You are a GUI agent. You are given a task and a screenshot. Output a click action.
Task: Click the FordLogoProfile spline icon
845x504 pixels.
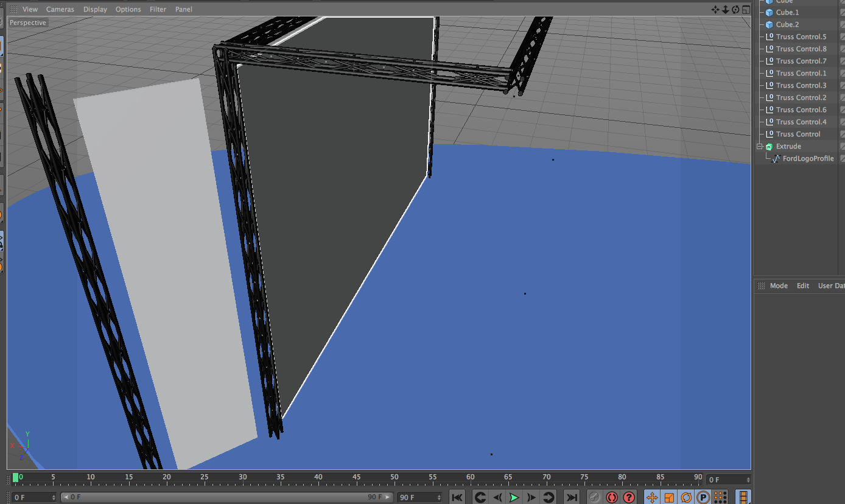[x=776, y=158]
